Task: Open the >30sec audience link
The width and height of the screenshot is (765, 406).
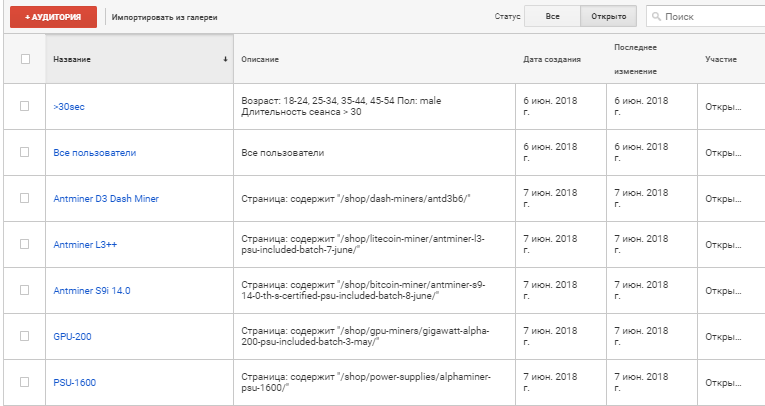Action: click(70, 107)
